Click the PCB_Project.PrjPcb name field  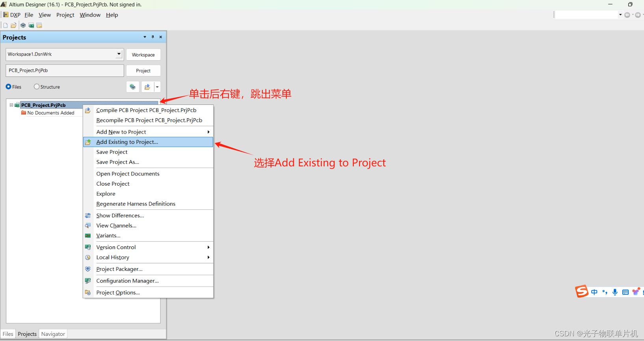[x=65, y=71]
